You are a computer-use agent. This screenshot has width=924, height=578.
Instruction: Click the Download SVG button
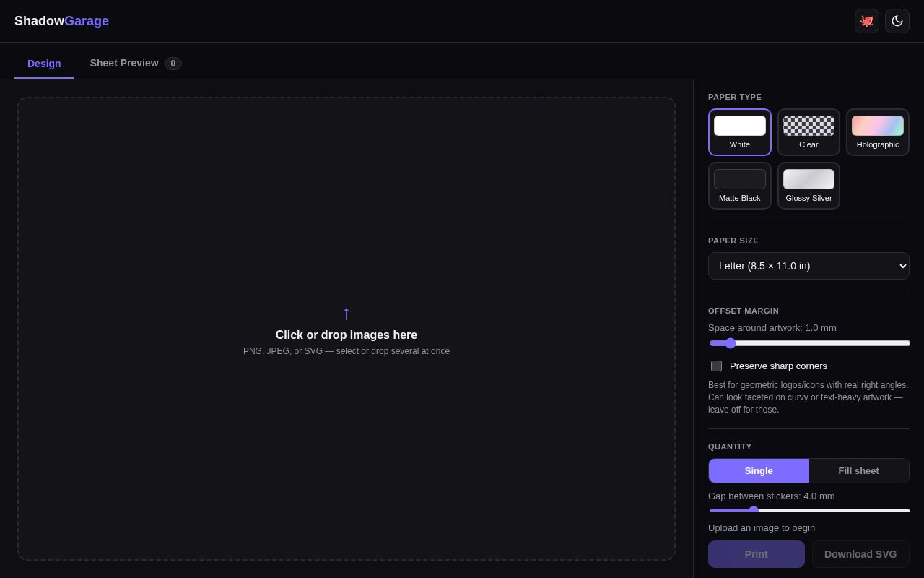(x=860, y=554)
